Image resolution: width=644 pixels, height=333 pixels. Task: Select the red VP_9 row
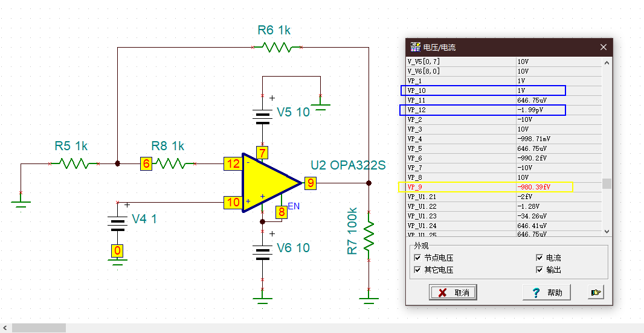pos(504,187)
